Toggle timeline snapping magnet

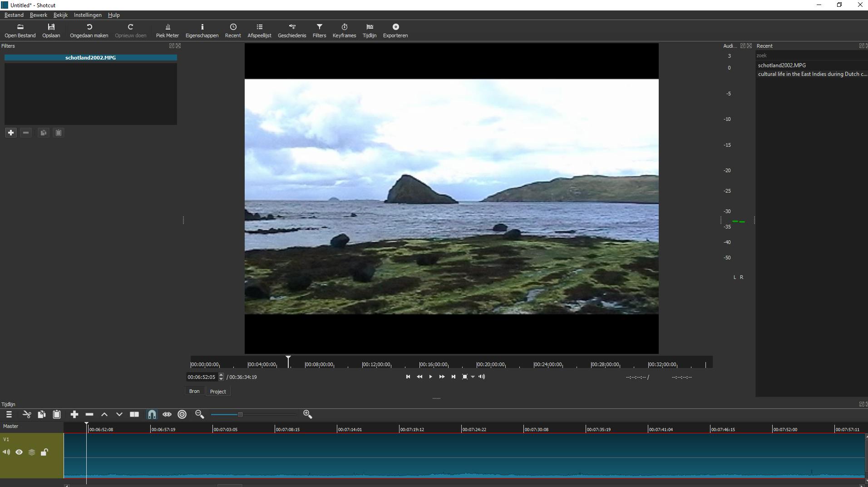152,414
